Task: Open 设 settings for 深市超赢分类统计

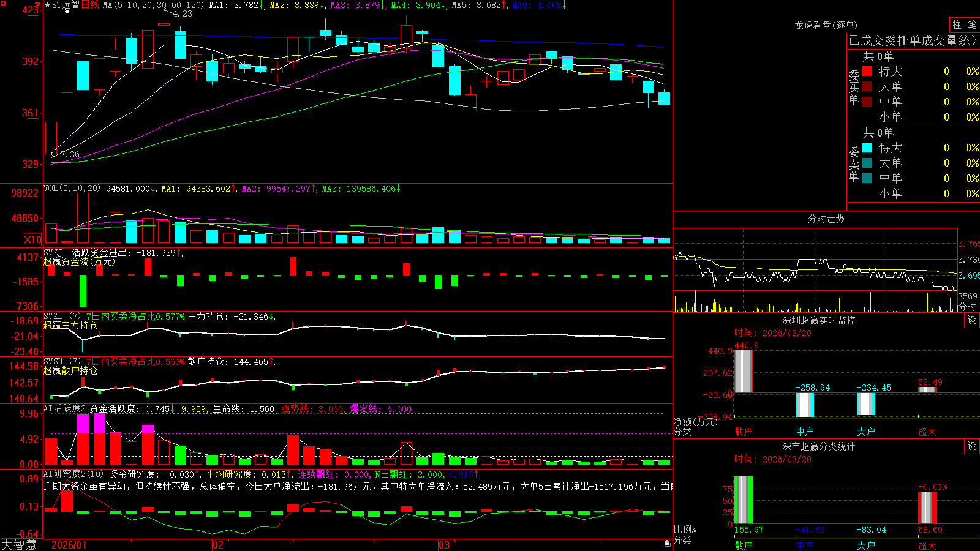Action: click(972, 446)
